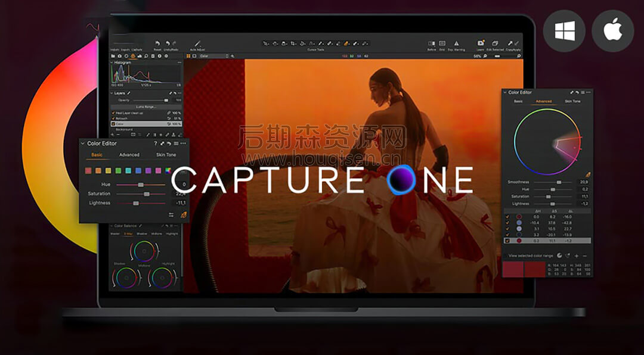Switch to Basic tab in the color wheel Color Editor
The width and height of the screenshot is (644, 355).
click(x=518, y=101)
